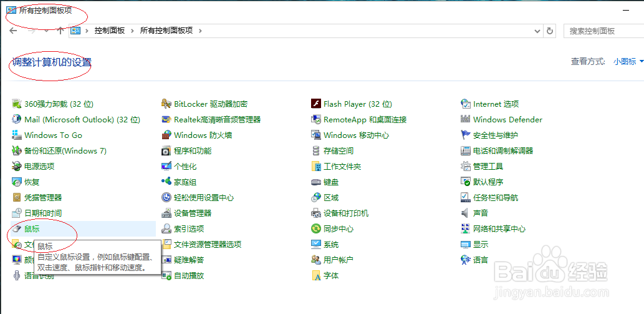Expand the address bar history dropdown

[537, 31]
